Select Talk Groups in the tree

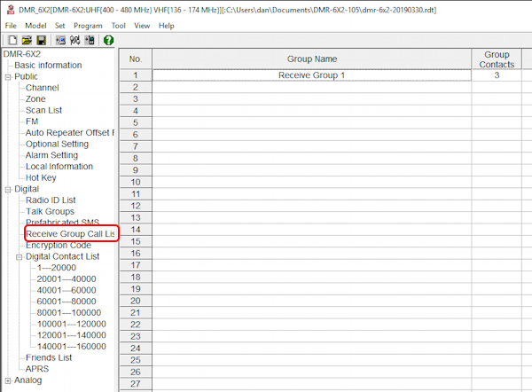tap(50, 211)
